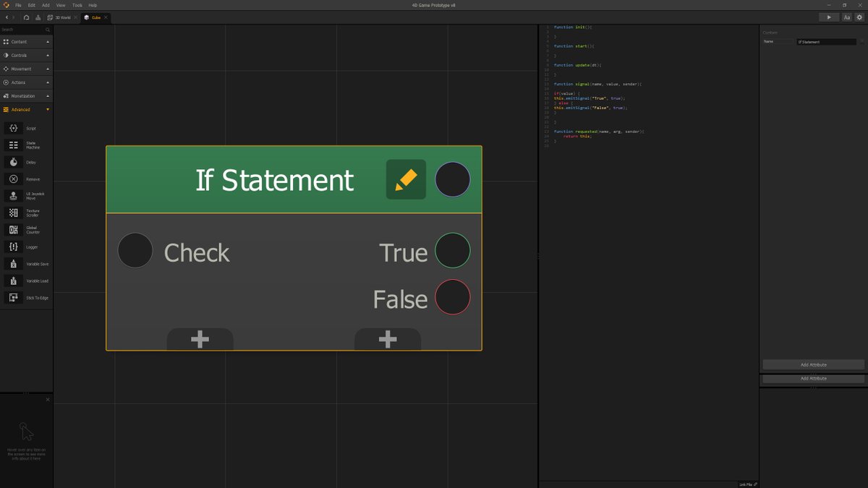Choose the Stick To Edge icon
This screenshot has width=868, height=488.
click(13, 297)
